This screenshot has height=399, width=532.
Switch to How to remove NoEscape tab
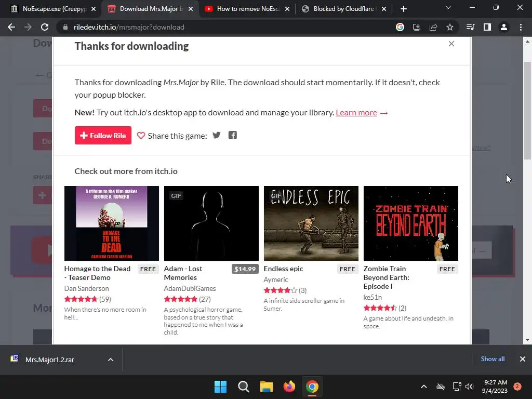249,9
